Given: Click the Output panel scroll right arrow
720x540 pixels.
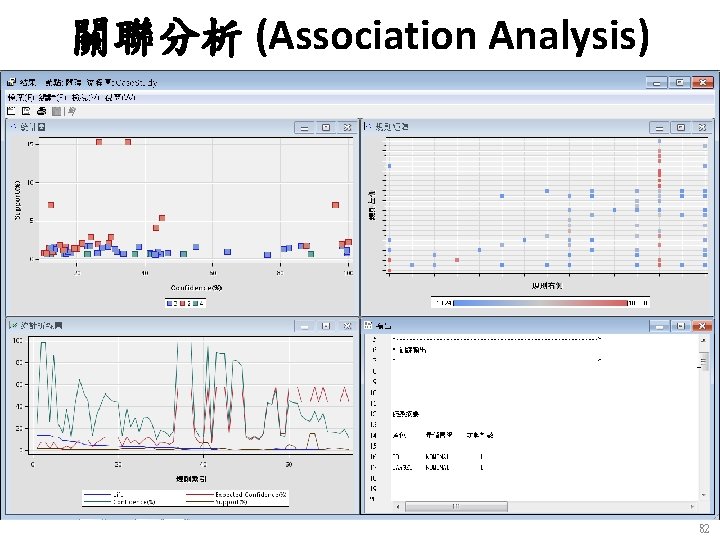Looking at the screenshot, I should point(692,506).
